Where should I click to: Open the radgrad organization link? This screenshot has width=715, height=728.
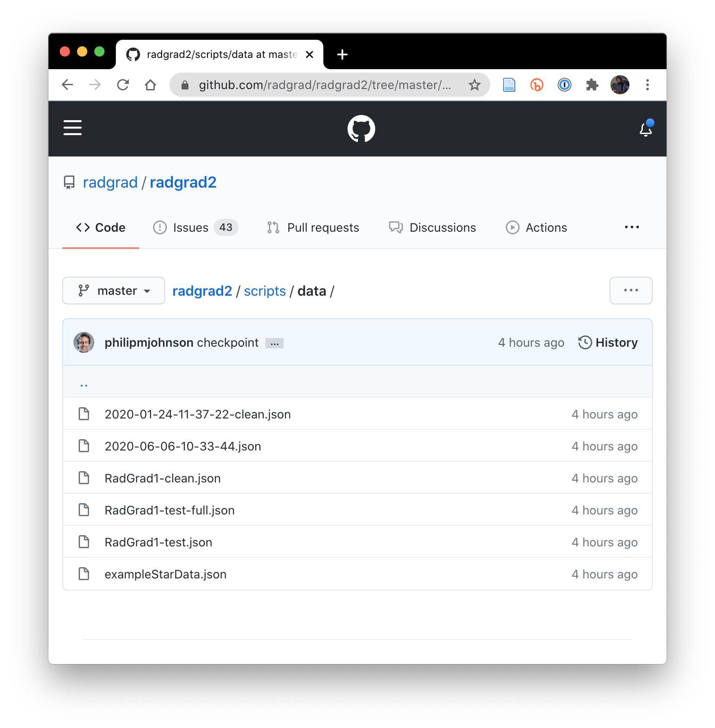pos(110,182)
